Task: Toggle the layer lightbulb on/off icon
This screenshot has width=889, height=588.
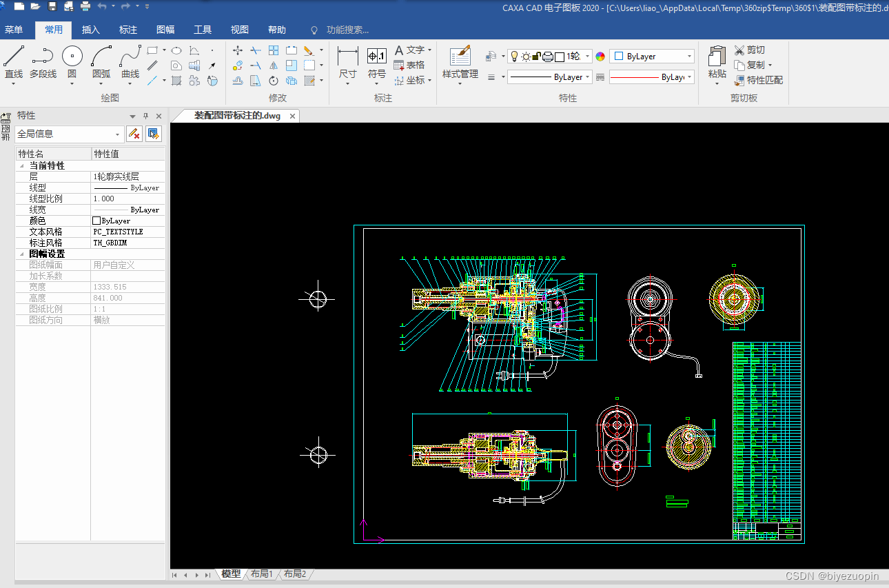Action: point(514,57)
